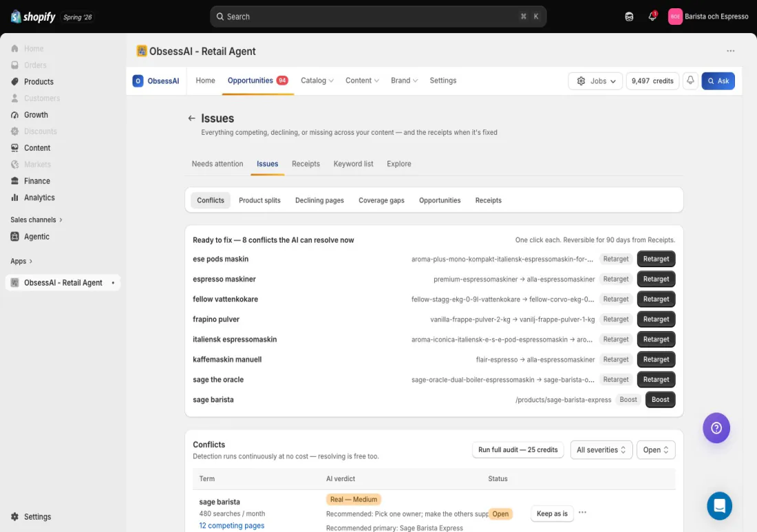Click the sage the oracle conflict term

[218, 379]
